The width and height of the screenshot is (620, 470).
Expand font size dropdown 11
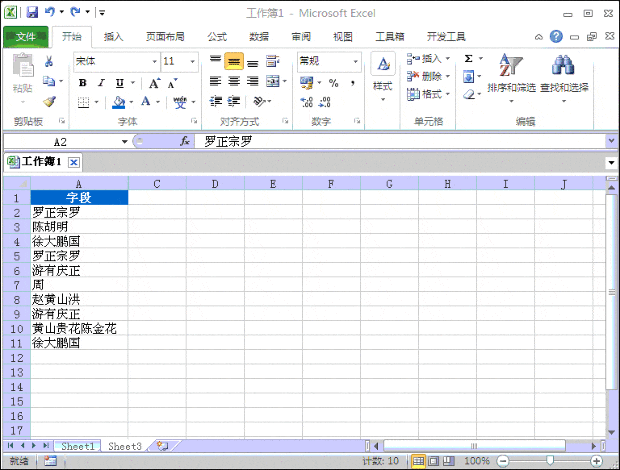click(193, 62)
